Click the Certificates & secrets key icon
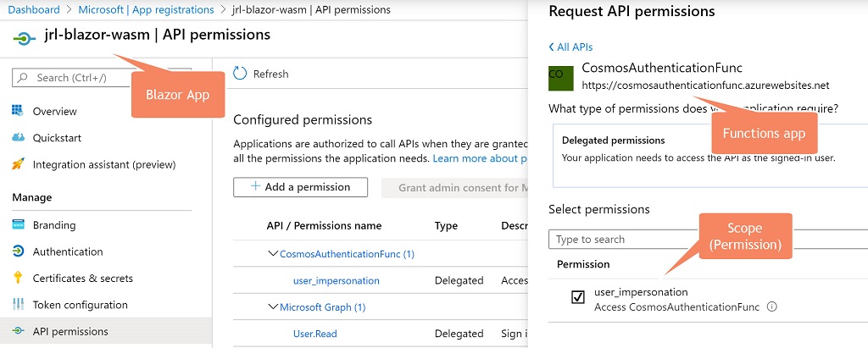This screenshot has width=868, height=348. [18, 278]
